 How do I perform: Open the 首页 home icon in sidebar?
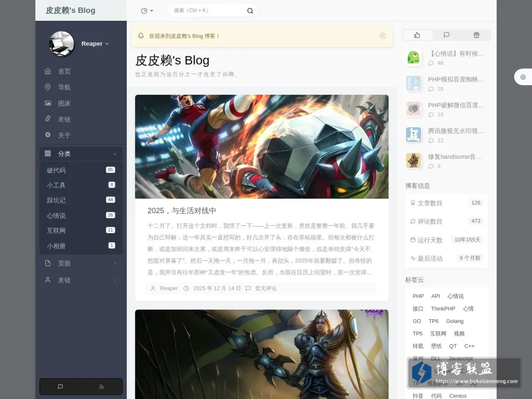coord(48,71)
